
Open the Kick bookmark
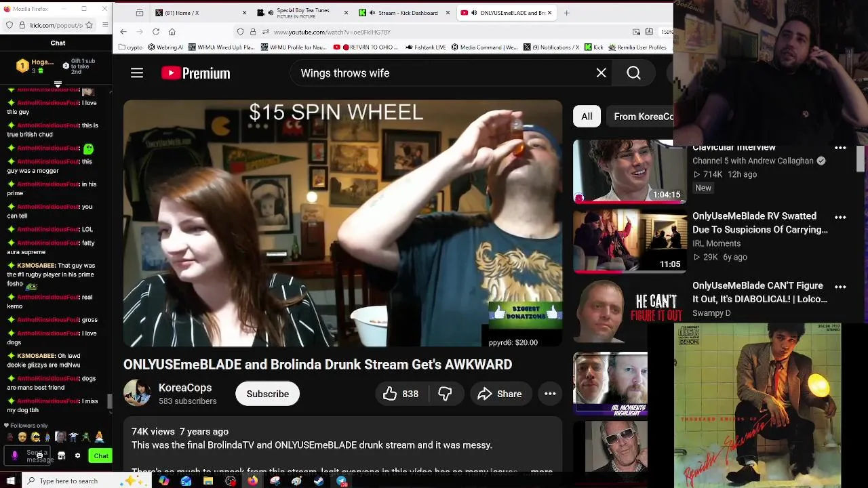click(594, 47)
